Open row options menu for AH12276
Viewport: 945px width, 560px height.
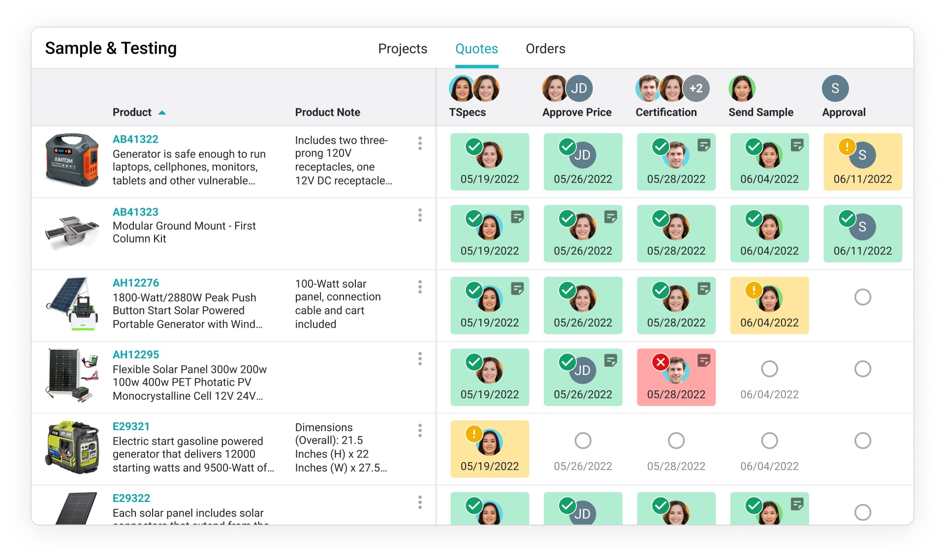tap(420, 287)
